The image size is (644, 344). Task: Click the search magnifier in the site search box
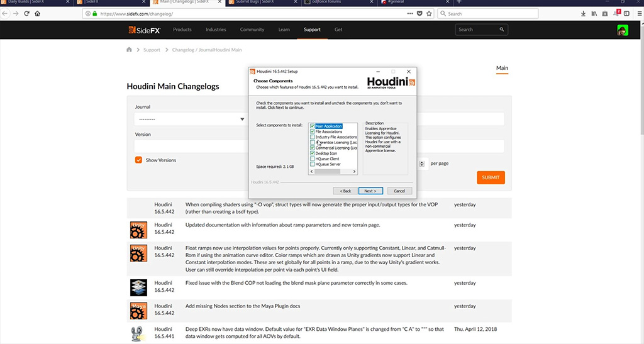pyautogui.click(x=499, y=30)
